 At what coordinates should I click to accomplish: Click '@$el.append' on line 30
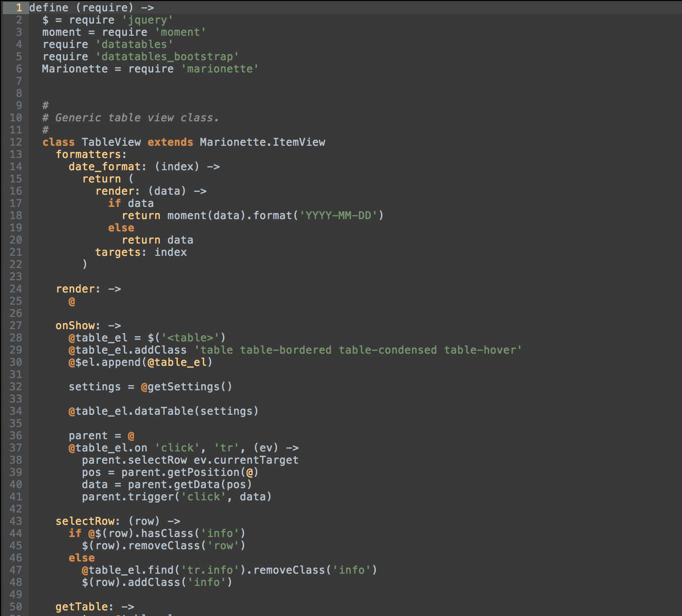click(104, 362)
